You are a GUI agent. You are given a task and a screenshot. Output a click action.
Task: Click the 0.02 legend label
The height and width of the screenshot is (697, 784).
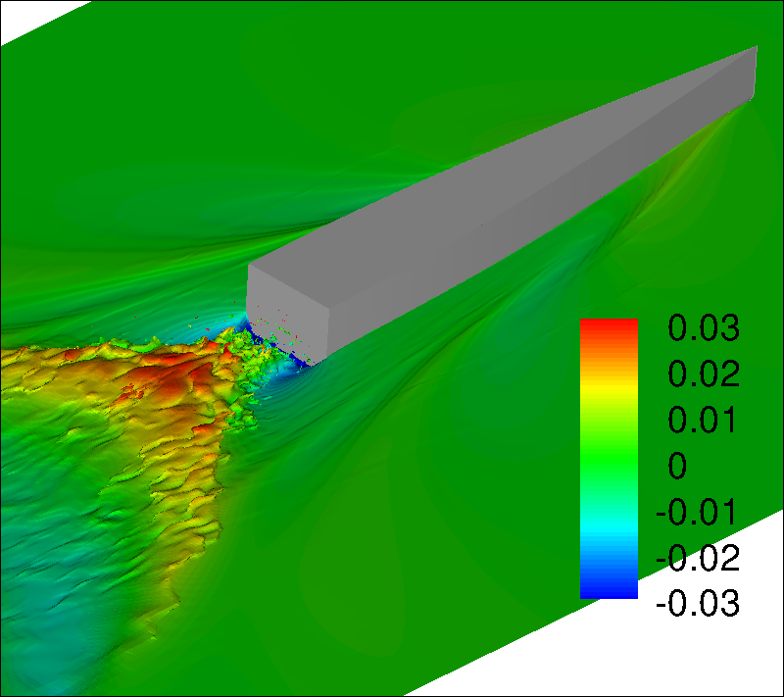click(x=704, y=373)
